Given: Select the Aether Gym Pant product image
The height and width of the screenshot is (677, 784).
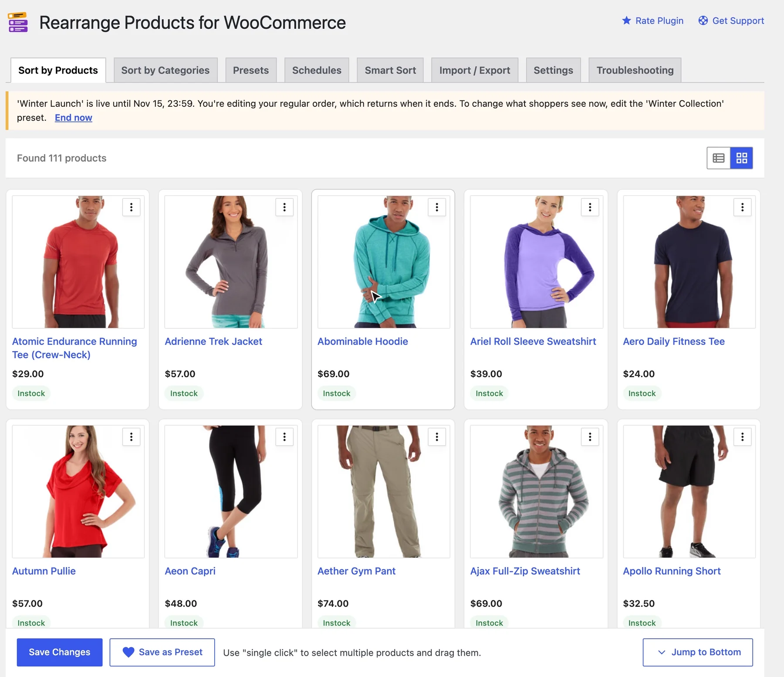Looking at the screenshot, I should tap(384, 491).
